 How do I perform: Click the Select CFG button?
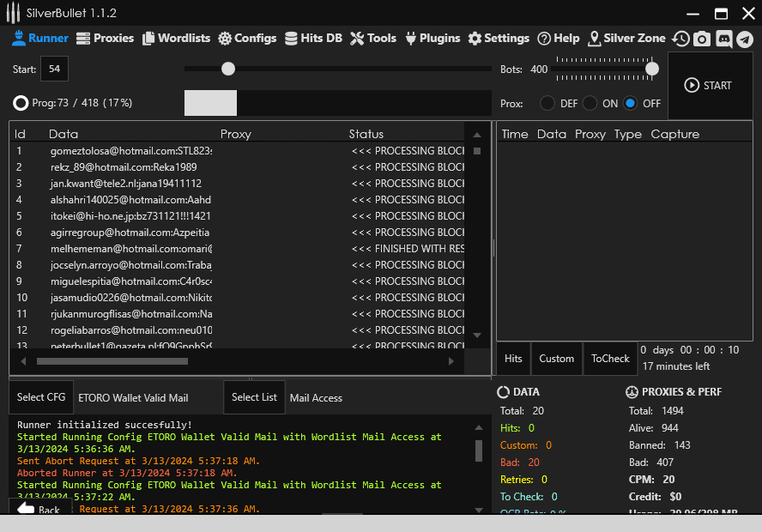coord(41,397)
